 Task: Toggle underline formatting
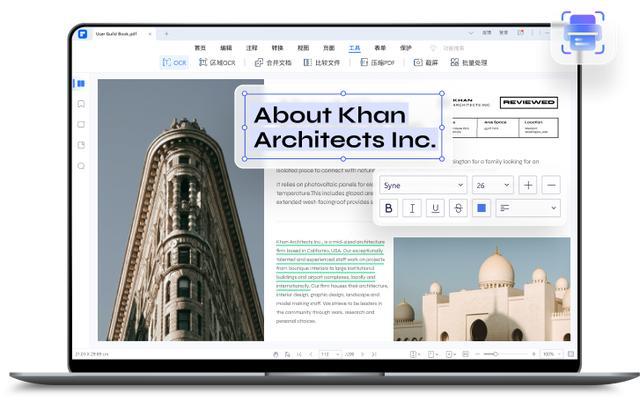pos(435,208)
